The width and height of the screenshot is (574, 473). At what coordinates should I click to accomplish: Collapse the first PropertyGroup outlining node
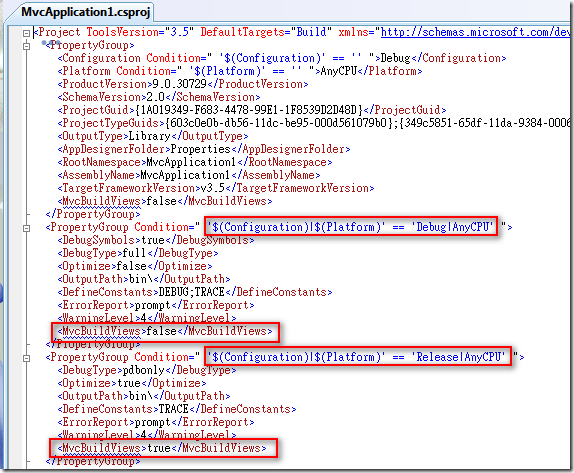(x=26, y=46)
